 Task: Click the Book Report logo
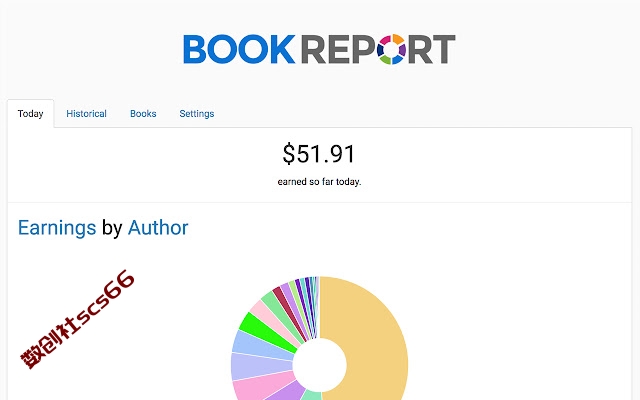tap(319, 49)
